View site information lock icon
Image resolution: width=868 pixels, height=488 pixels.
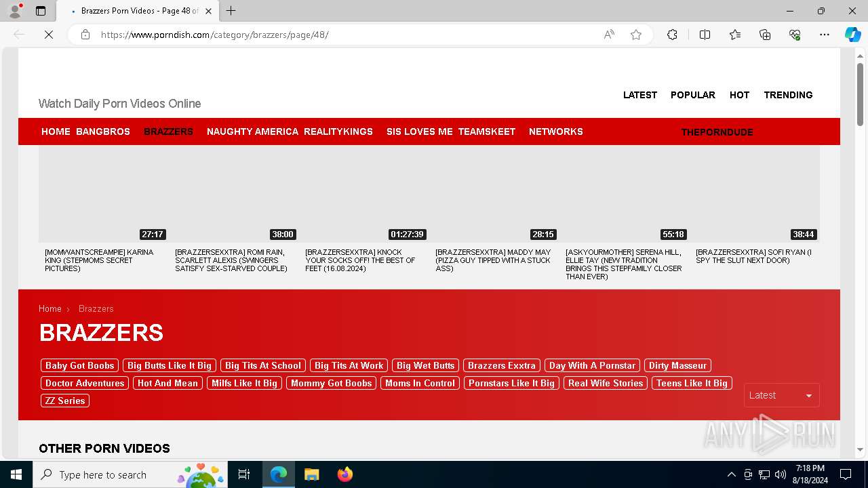[x=85, y=35]
